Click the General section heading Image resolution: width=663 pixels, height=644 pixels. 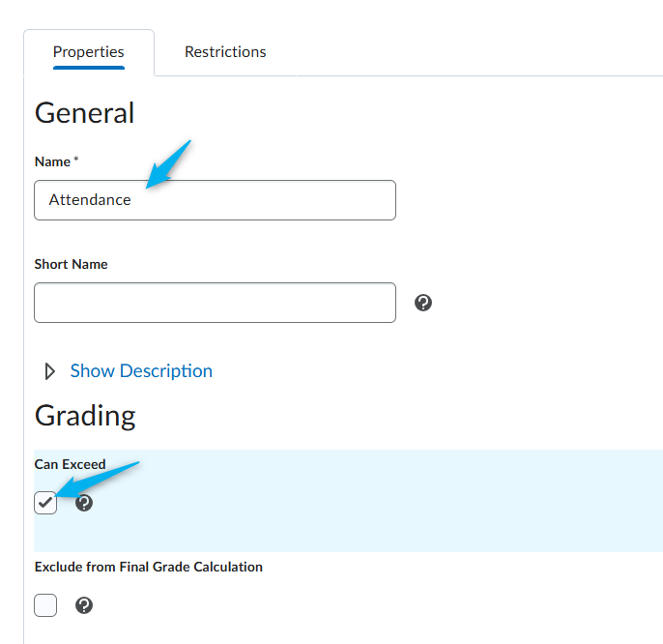85,113
